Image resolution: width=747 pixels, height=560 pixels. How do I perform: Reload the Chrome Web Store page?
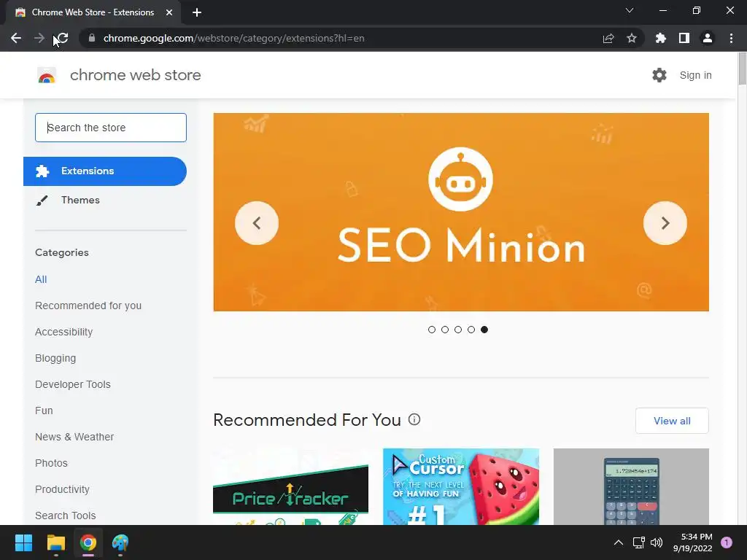pyautogui.click(x=63, y=38)
